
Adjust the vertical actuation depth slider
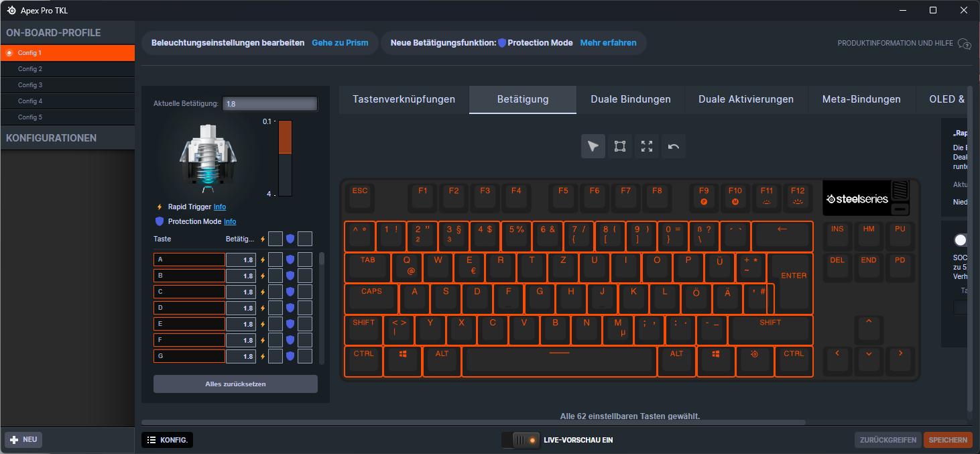tap(286, 158)
